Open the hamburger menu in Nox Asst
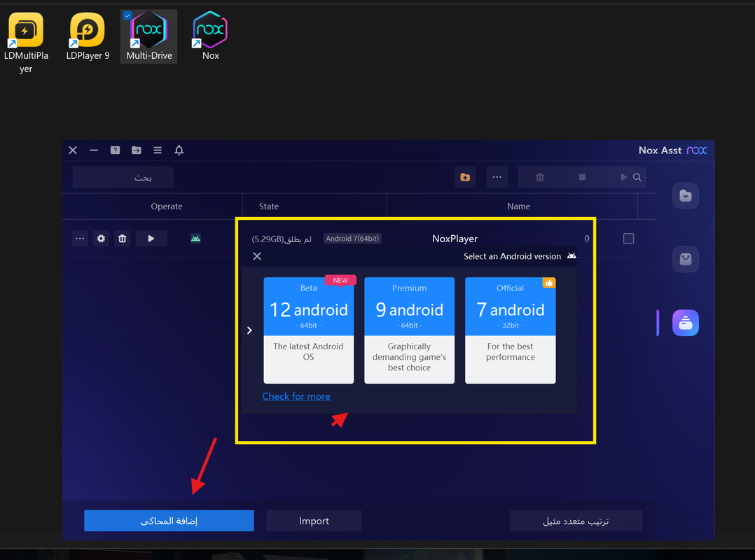755x560 pixels. (158, 150)
